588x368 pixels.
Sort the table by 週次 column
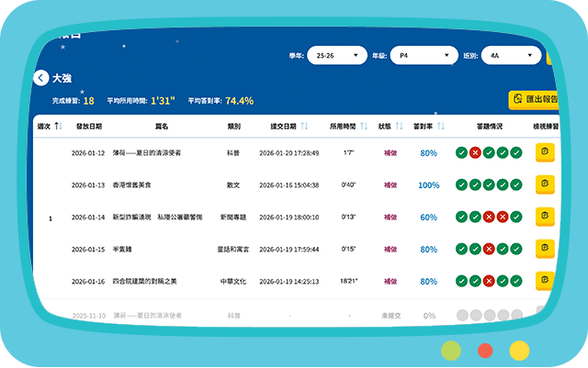coord(58,127)
